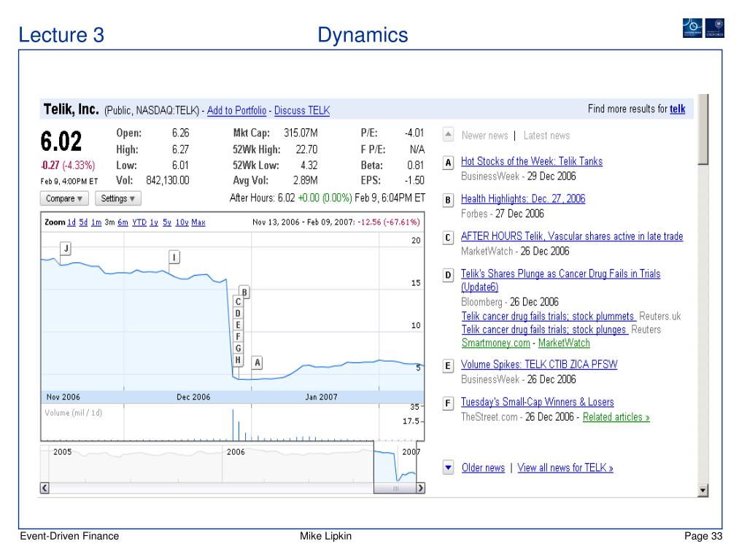The height and width of the screenshot is (560, 747).
Task: Click the letter E news badge icon
Action: click(x=449, y=366)
